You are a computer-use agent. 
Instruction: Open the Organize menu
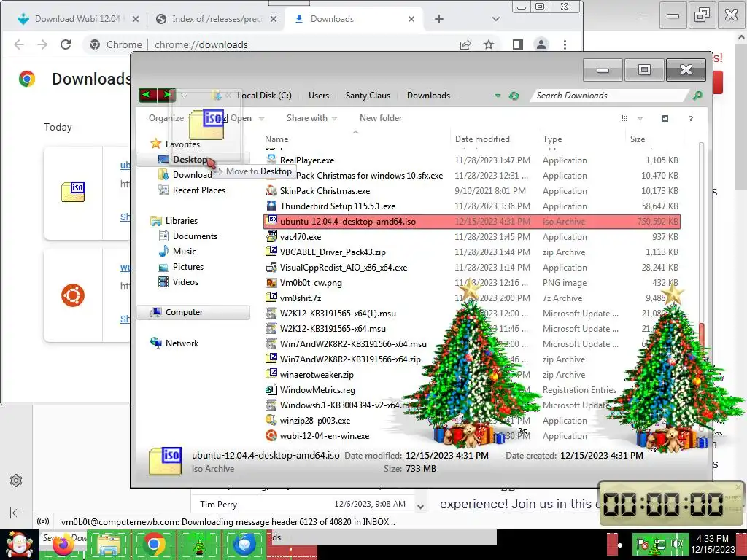166,118
